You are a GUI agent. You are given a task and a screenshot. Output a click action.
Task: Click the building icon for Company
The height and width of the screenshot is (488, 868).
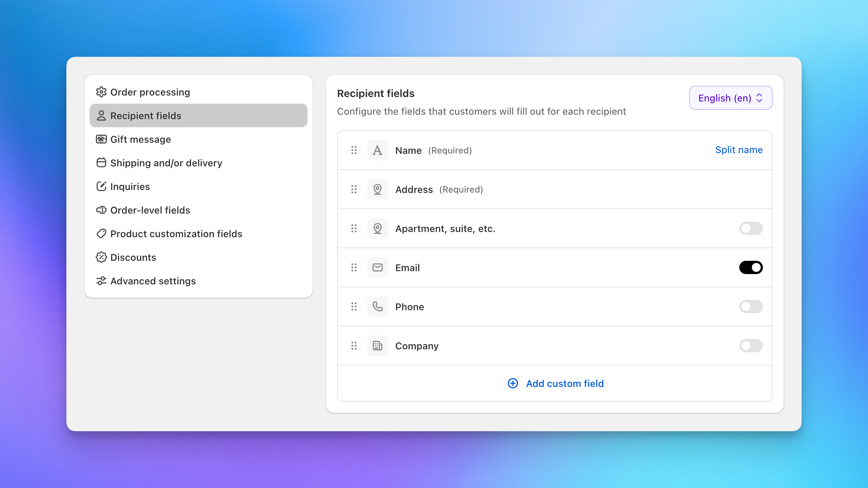point(377,346)
